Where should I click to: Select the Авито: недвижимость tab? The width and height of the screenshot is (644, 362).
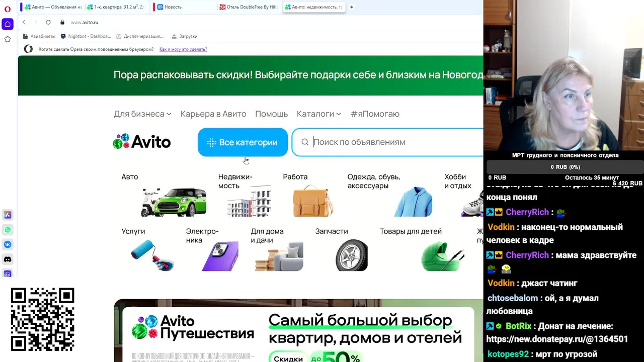(x=313, y=7)
